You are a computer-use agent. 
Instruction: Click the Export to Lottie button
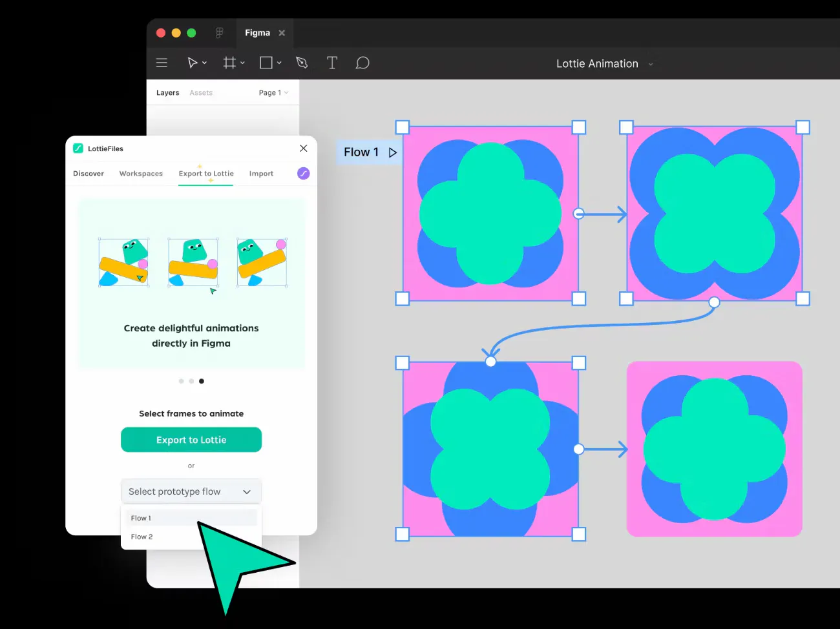pyautogui.click(x=191, y=440)
